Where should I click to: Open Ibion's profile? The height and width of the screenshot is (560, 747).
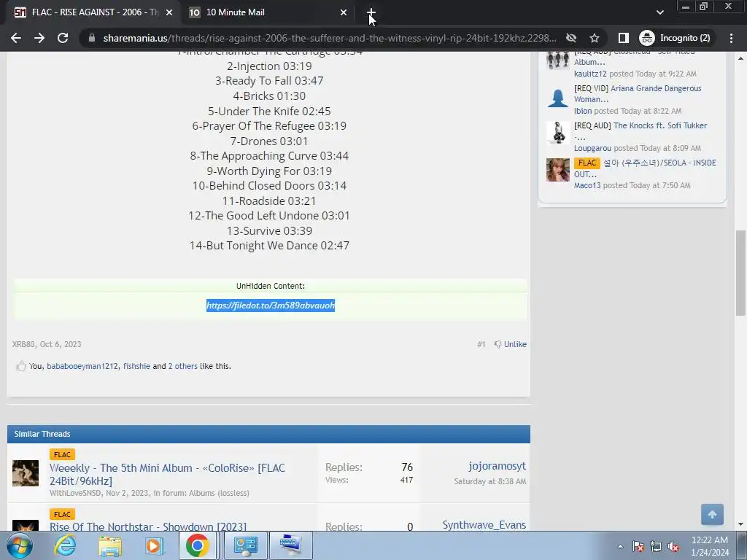[x=583, y=111]
